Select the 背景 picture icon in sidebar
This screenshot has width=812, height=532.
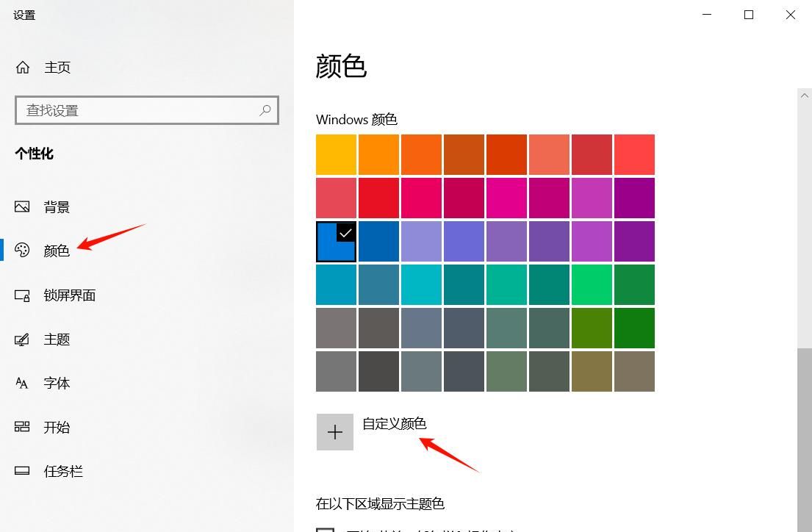coord(21,206)
